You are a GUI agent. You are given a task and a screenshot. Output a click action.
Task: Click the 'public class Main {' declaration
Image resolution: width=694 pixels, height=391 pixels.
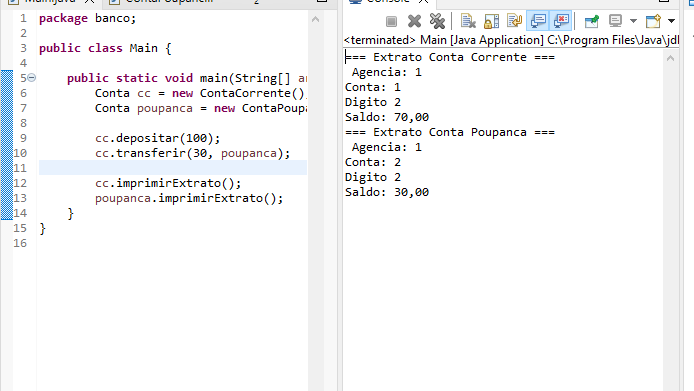105,48
